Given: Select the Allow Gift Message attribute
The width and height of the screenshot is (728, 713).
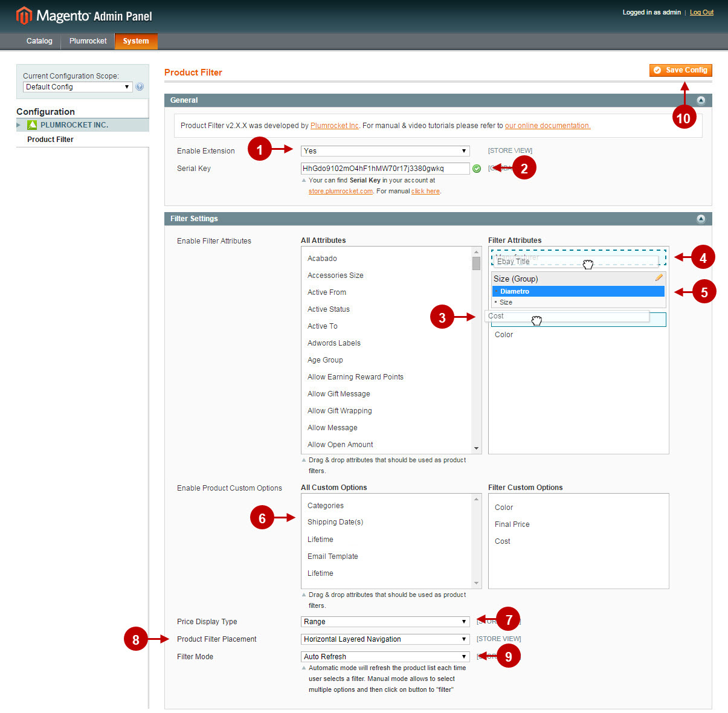Looking at the screenshot, I should tap(339, 394).
